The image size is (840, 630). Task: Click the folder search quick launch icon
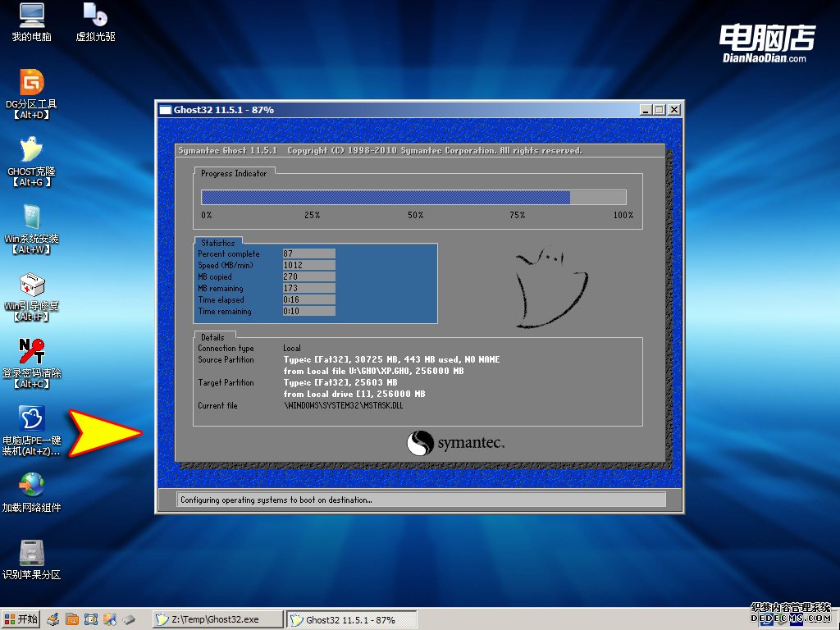[x=72, y=619]
